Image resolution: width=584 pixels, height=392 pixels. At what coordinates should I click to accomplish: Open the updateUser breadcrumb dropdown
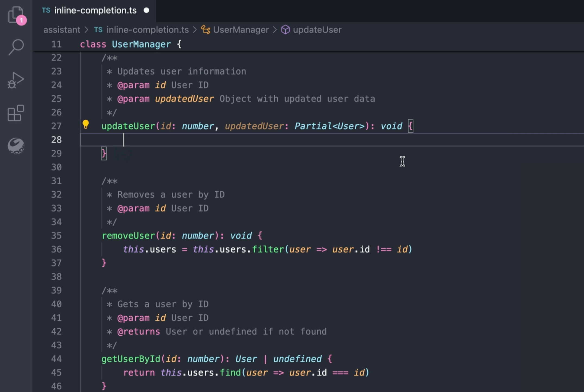(x=317, y=30)
